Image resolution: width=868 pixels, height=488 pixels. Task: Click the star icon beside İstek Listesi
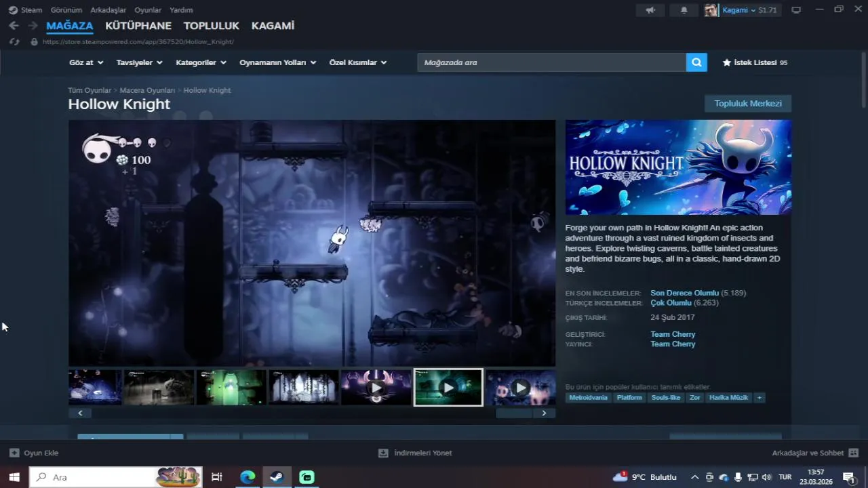[x=727, y=62]
